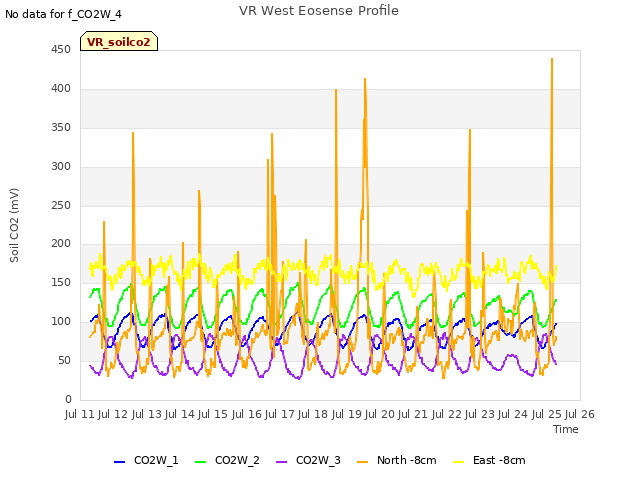640x480 pixels.
Task: Select the CO2W_2 legend label
Action: [x=237, y=460]
